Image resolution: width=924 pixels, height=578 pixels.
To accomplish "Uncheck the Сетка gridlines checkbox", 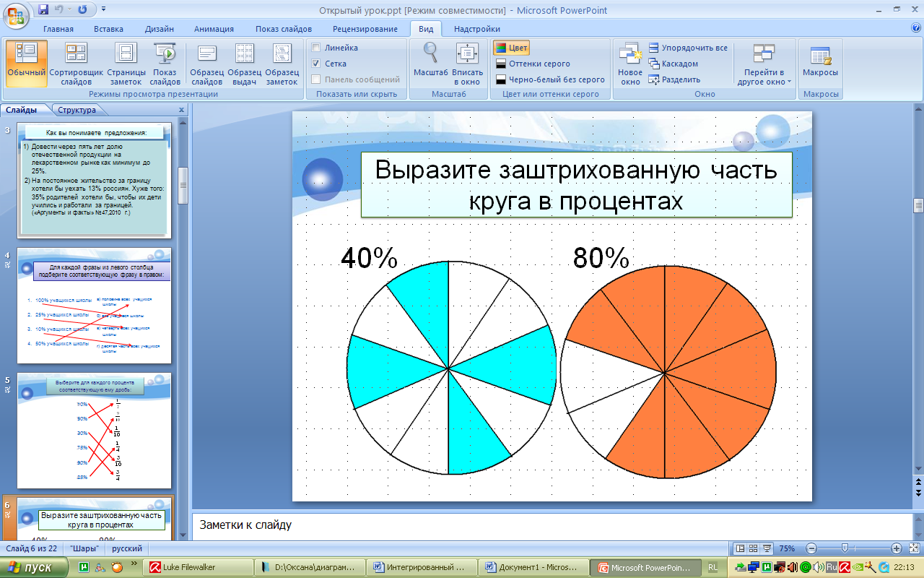I will coord(315,64).
